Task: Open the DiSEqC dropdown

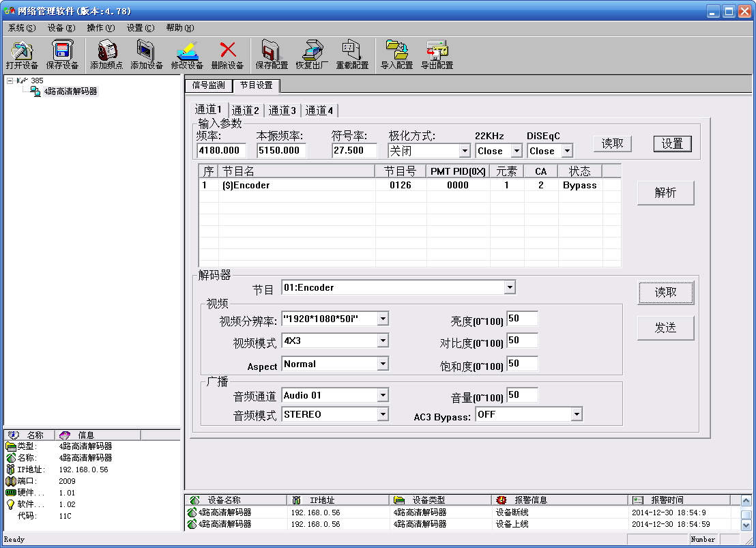Action: (567, 151)
